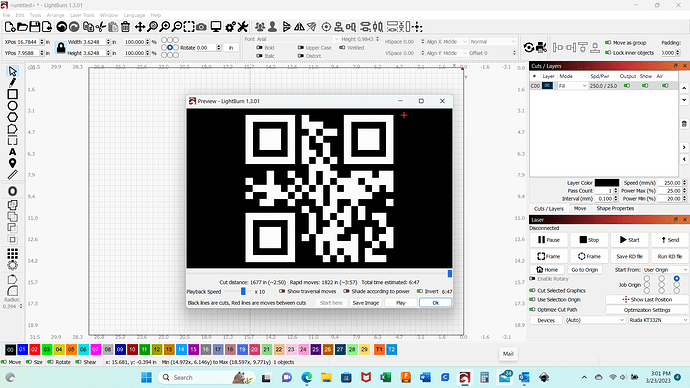Click the Playback Speed slider handle
The height and width of the screenshot is (388, 690).
[x=243, y=291]
